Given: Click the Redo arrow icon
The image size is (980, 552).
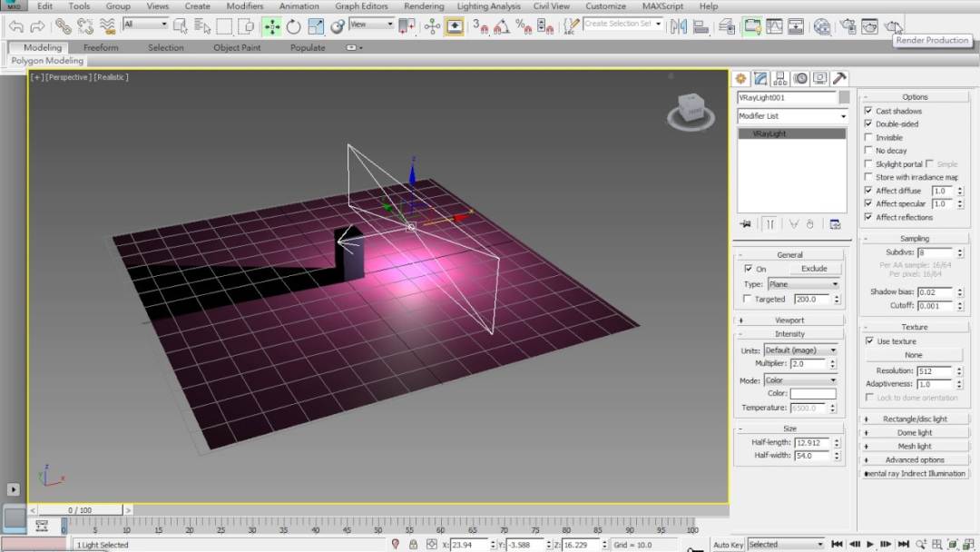Looking at the screenshot, I should (x=37, y=26).
